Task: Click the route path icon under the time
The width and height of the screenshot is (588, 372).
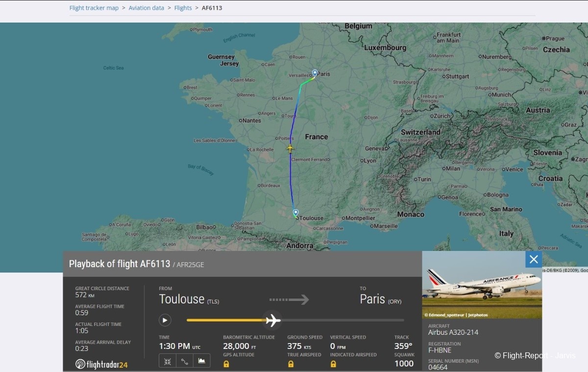Action: 185,361
